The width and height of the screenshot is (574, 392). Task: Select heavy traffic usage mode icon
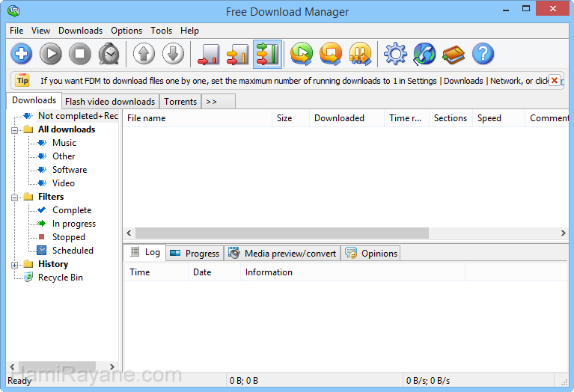[268, 54]
